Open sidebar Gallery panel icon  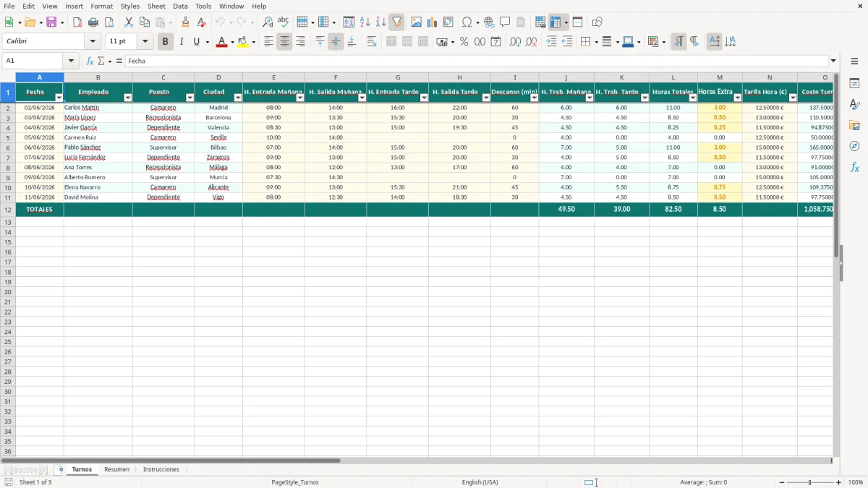854,126
